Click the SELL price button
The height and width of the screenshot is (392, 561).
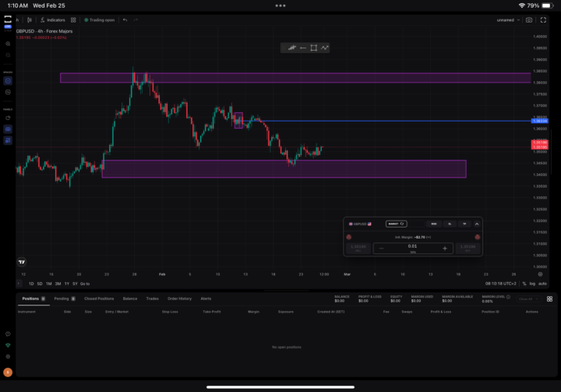[x=358, y=248]
